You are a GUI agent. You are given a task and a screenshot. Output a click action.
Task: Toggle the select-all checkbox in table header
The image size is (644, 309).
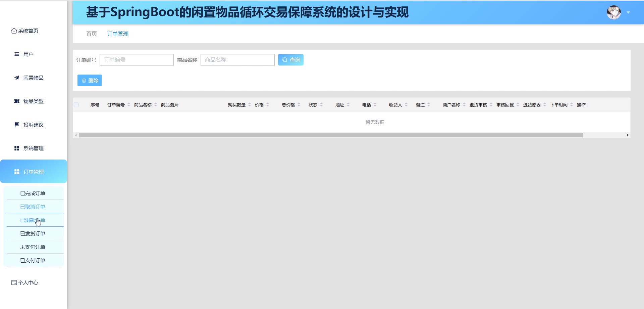(x=76, y=105)
